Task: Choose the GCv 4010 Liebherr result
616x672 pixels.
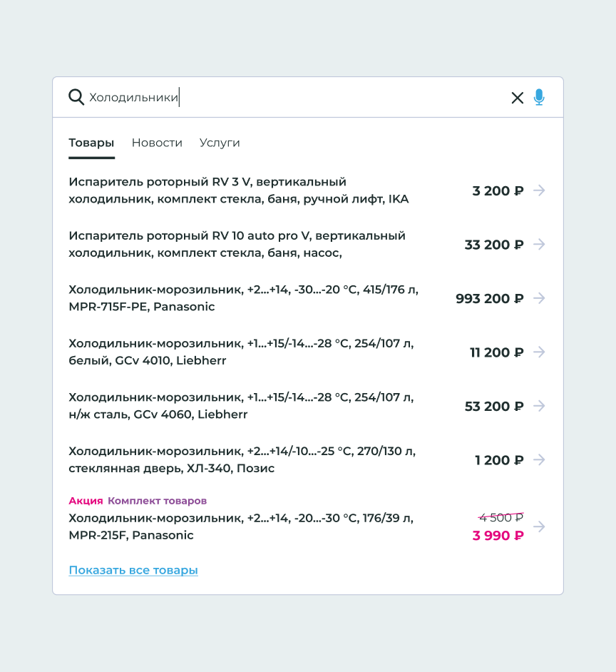Action: click(241, 352)
